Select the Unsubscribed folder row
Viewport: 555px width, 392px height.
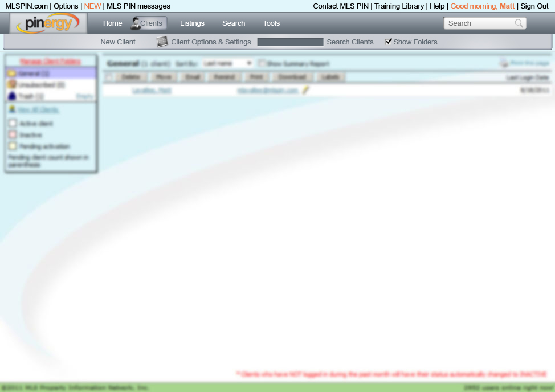[x=51, y=84]
